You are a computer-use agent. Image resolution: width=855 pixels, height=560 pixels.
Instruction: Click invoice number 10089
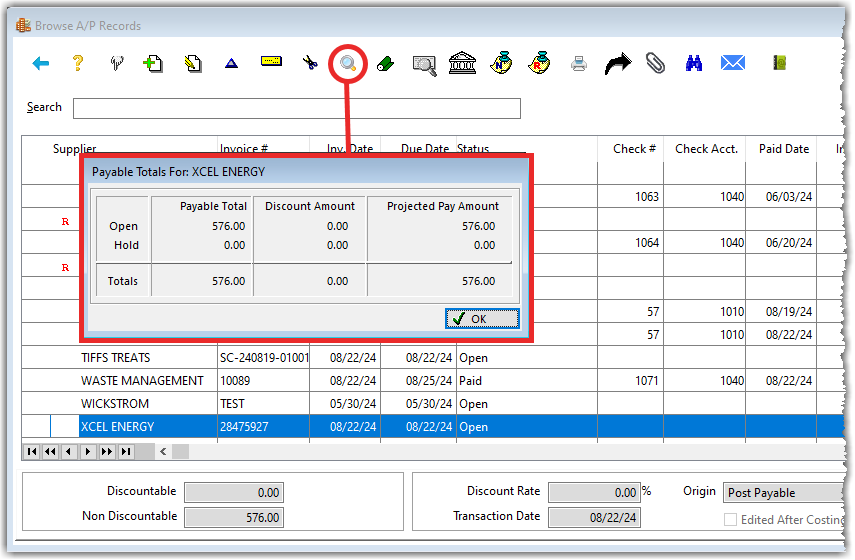pyautogui.click(x=235, y=381)
